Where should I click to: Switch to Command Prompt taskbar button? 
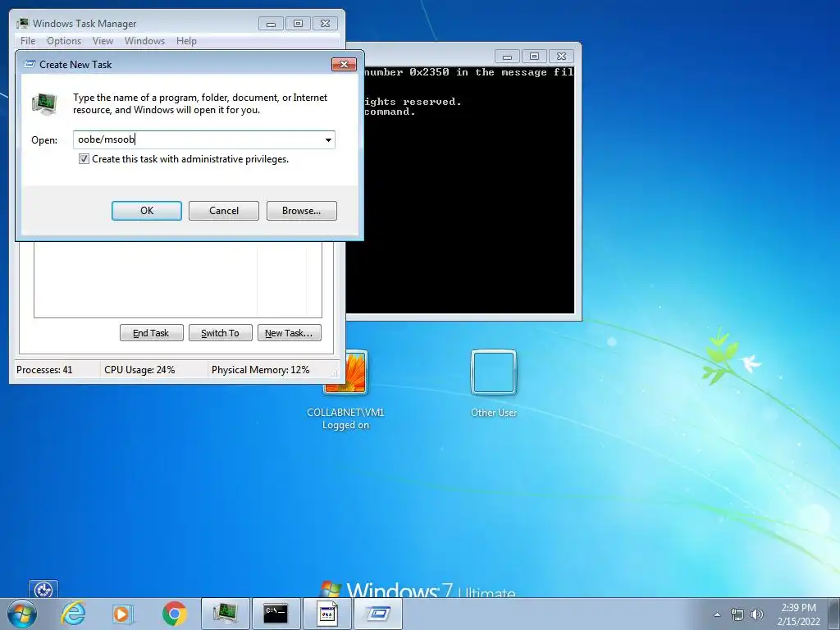click(276, 614)
